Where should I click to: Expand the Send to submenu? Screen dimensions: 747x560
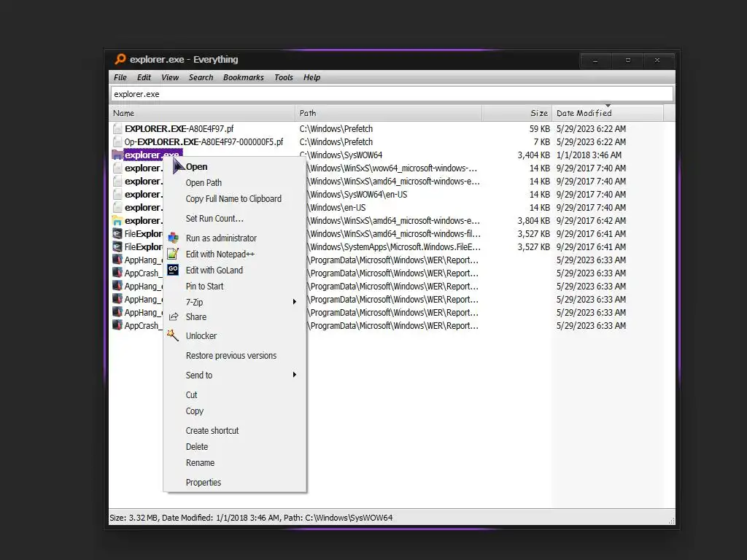click(x=235, y=375)
